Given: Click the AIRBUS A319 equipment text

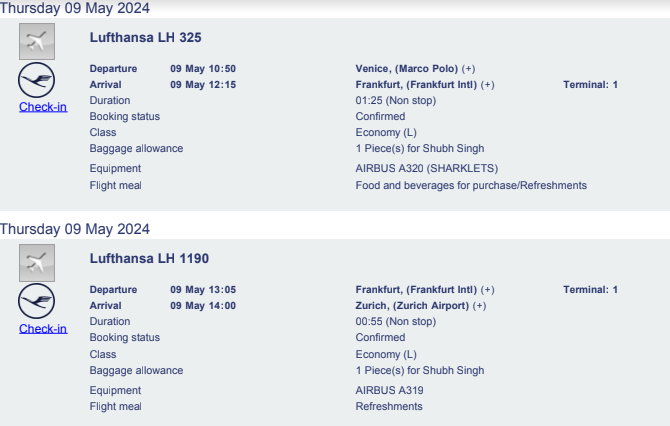Looking at the screenshot, I should [x=389, y=391].
